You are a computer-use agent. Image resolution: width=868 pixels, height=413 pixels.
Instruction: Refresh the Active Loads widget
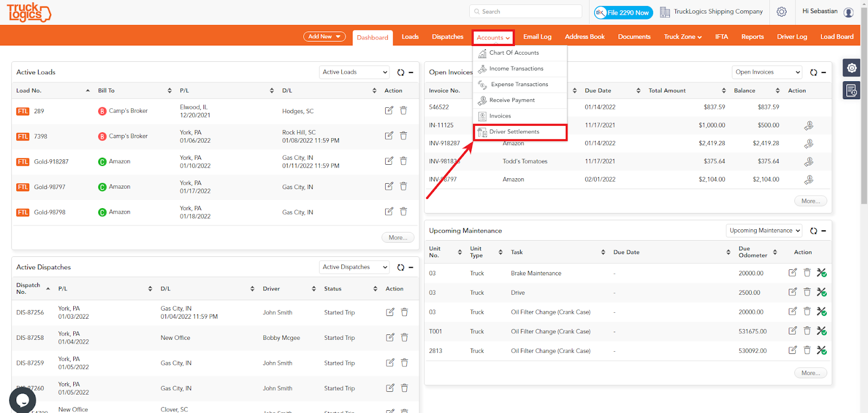[400, 72]
